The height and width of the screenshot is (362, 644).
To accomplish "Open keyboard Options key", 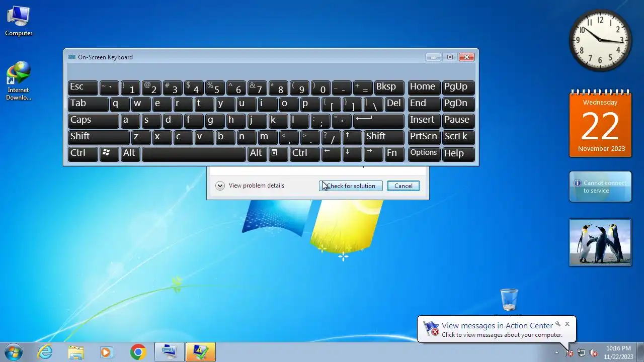I will 424,153.
